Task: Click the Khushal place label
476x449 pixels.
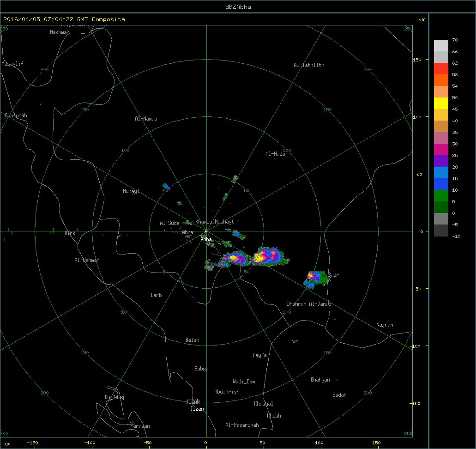Action: pyautogui.click(x=264, y=404)
